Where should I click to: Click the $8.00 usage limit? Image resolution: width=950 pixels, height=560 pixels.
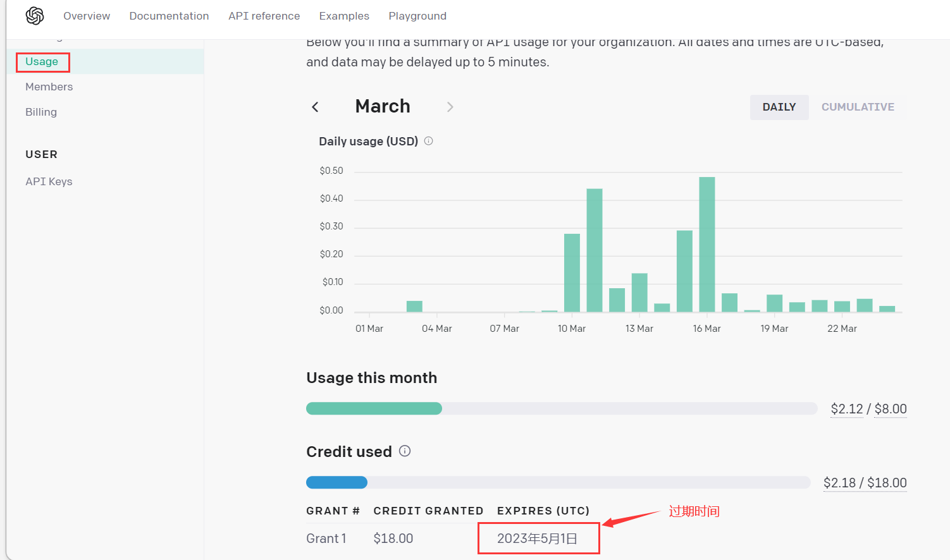coord(891,409)
